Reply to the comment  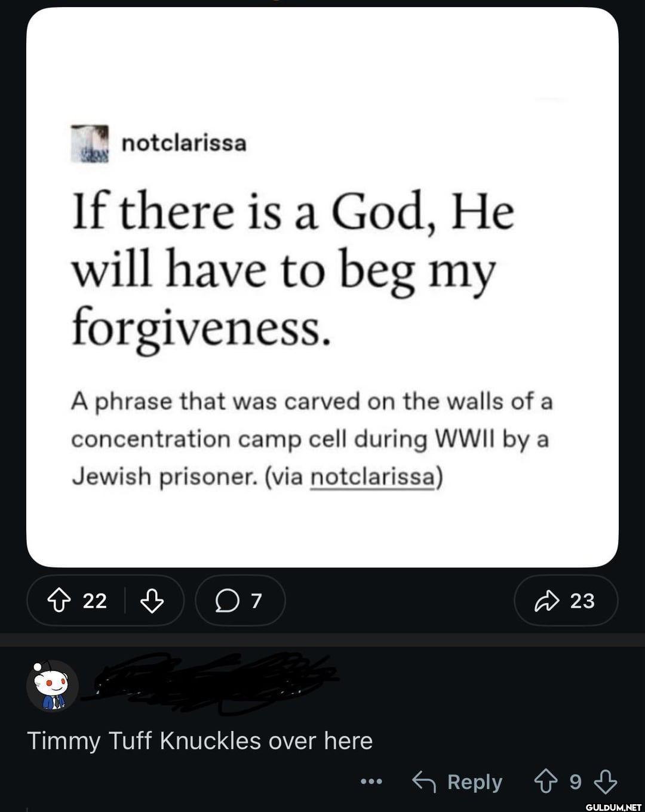pyautogui.click(x=458, y=782)
